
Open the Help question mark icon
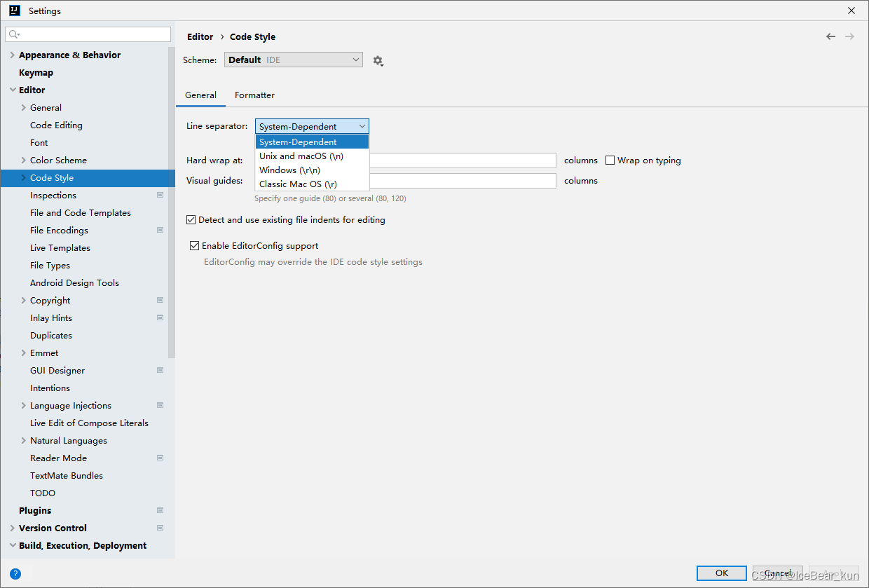pos(15,574)
